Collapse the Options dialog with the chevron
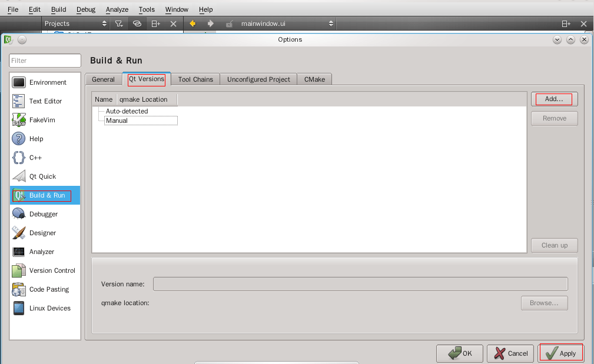 coord(556,39)
